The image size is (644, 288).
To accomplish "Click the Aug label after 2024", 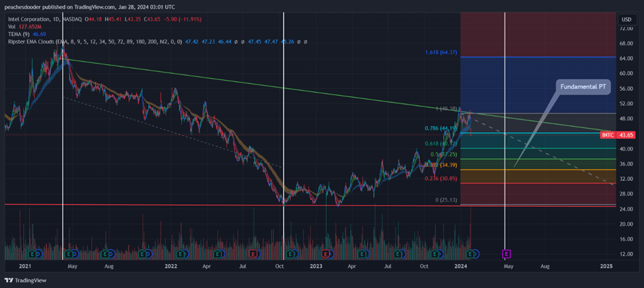I will pyautogui.click(x=545, y=266).
